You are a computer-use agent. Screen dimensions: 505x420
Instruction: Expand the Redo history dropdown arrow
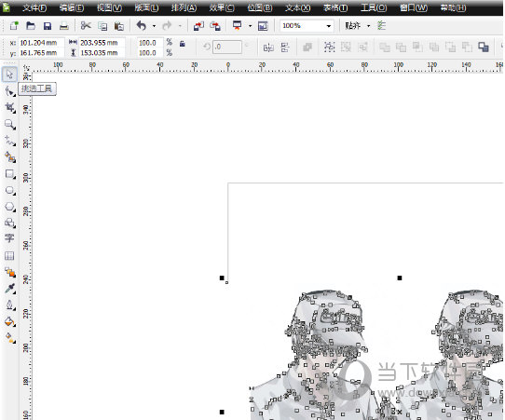180,26
